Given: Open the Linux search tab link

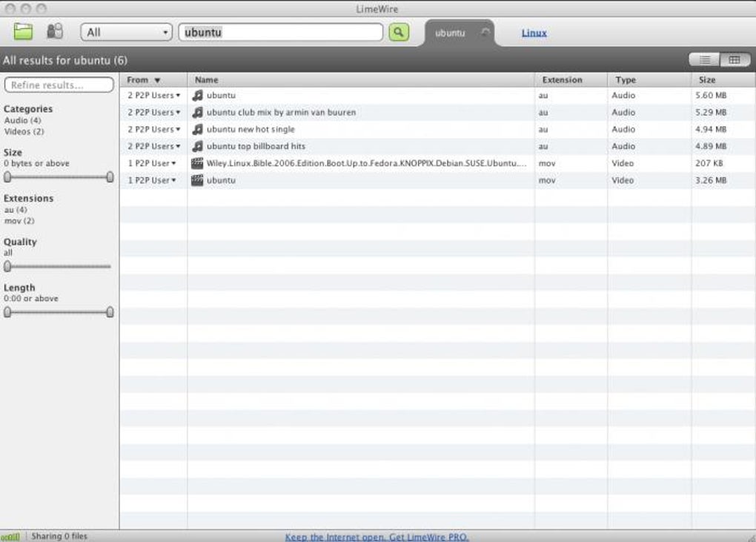Looking at the screenshot, I should pyautogui.click(x=534, y=33).
